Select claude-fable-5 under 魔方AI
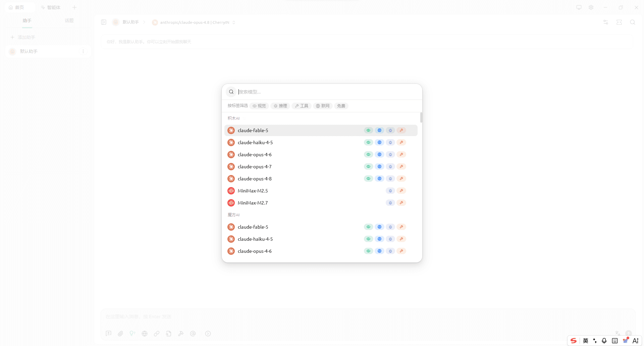The width and height of the screenshot is (644, 346). pos(321,227)
